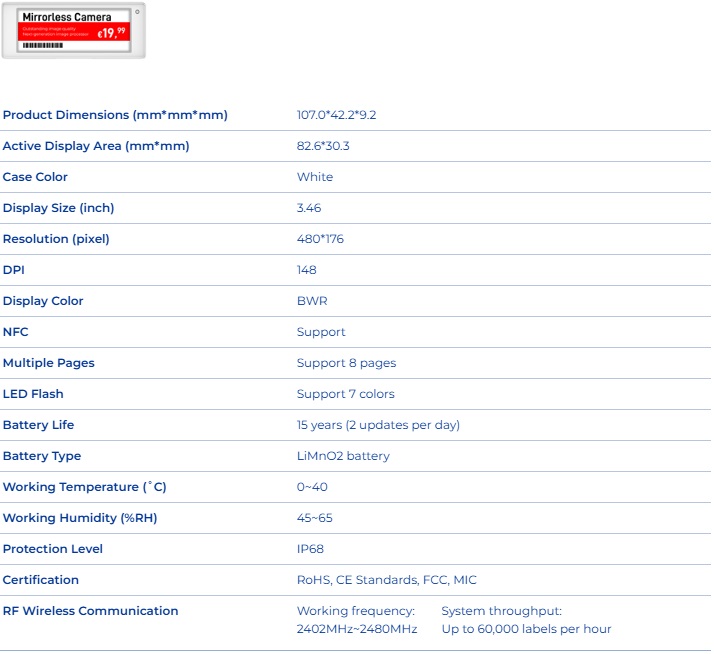Select the Active Display Area label
The width and height of the screenshot is (714, 654).
coord(96,146)
